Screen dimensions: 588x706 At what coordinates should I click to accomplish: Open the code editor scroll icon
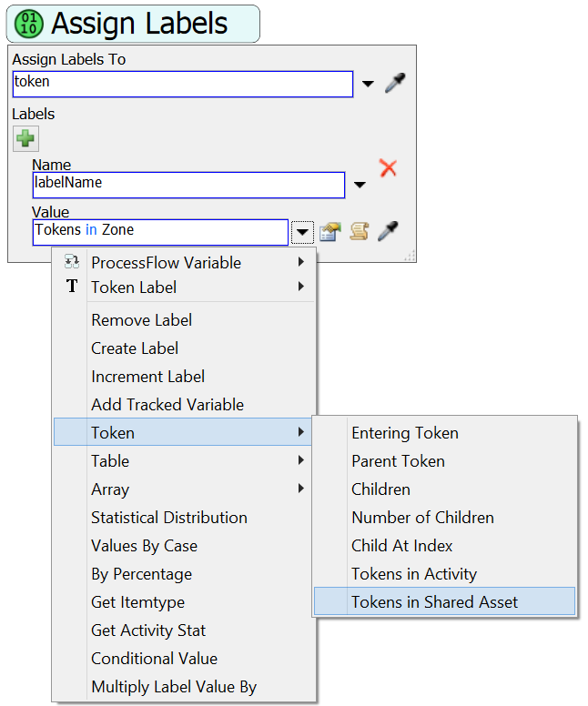(359, 231)
